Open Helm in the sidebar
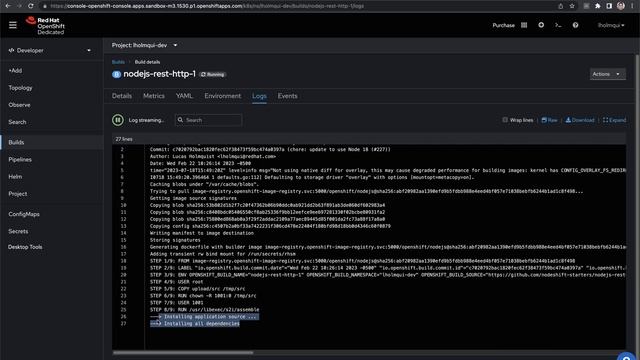This screenshot has height=360, width=640. coord(51,177)
